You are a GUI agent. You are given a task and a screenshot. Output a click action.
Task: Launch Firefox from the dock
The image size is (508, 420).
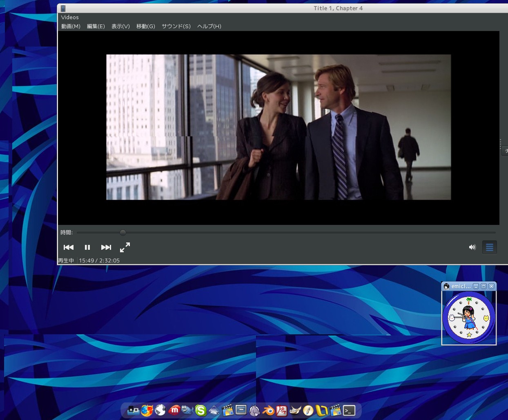147,410
